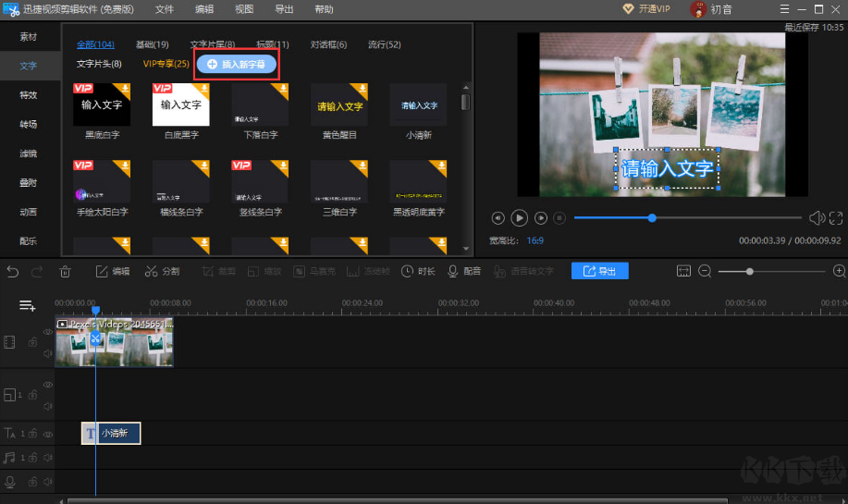
Task: Click the add track icon above the tracks
Action: click(x=28, y=306)
